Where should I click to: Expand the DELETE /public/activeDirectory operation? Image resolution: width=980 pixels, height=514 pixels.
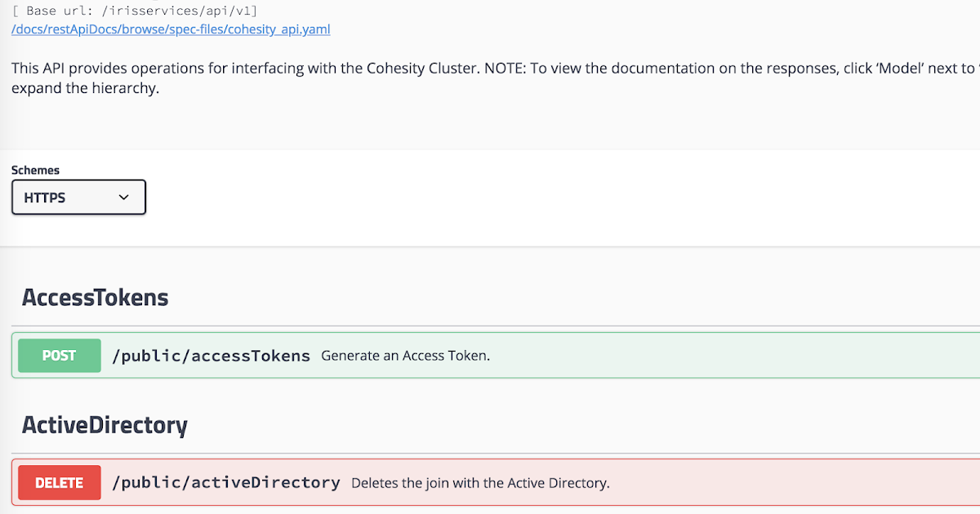click(x=490, y=482)
